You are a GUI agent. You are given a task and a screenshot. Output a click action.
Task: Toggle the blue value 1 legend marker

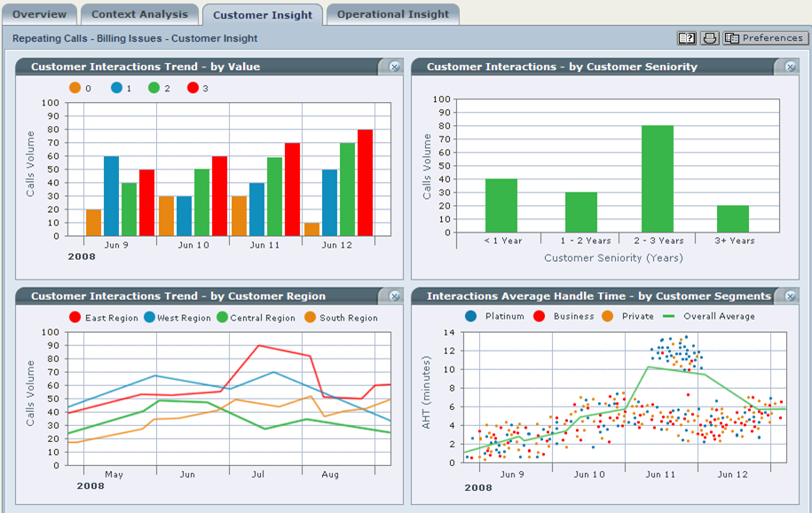(x=116, y=88)
